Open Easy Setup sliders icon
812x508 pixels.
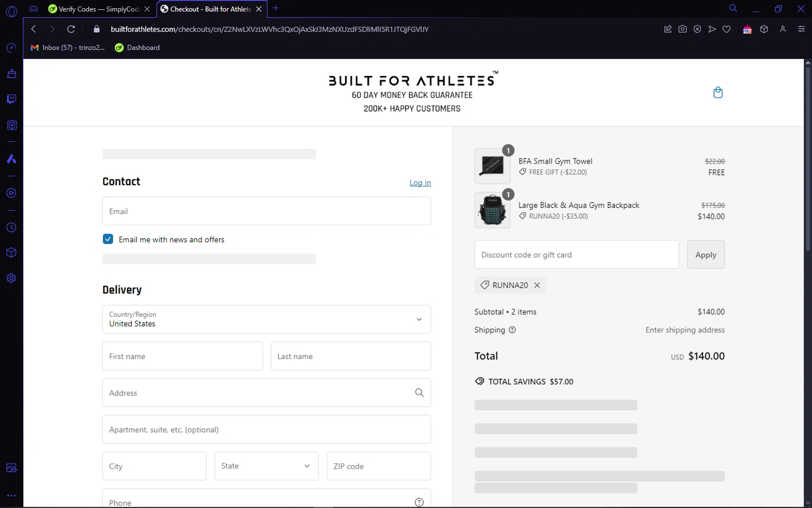coord(802,29)
